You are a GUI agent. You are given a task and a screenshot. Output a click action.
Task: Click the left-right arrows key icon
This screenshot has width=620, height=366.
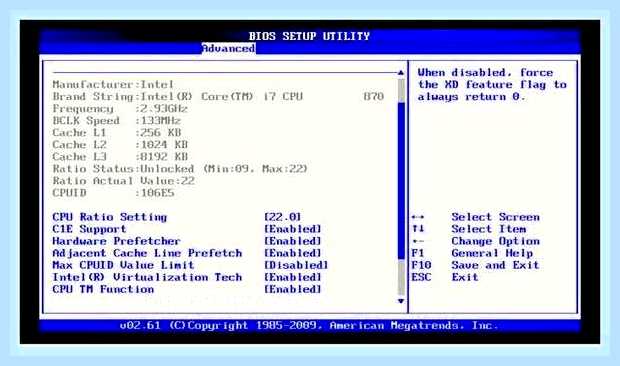click(x=418, y=217)
